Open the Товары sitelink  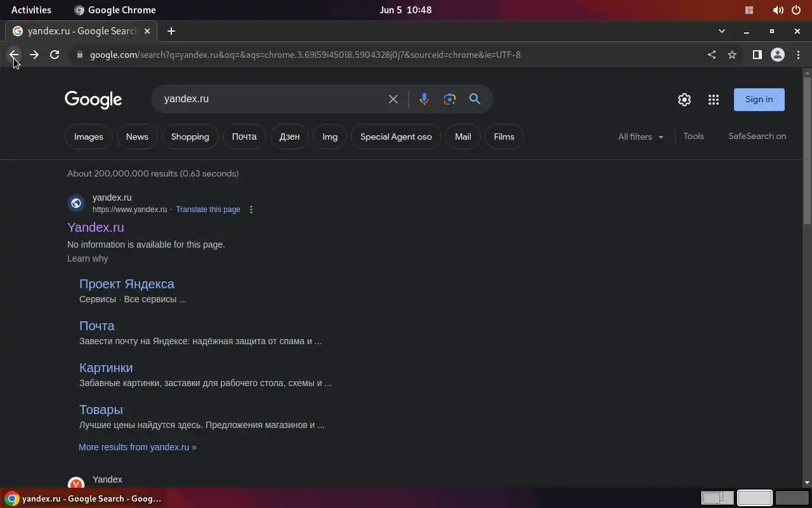point(101,410)
